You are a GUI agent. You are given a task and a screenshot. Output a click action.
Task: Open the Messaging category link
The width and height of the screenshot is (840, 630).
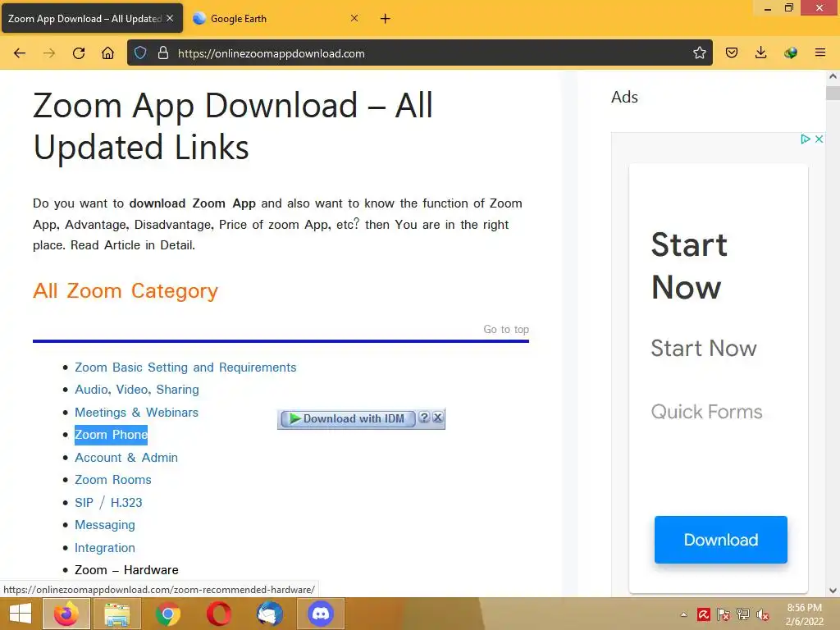coord(105,525)
